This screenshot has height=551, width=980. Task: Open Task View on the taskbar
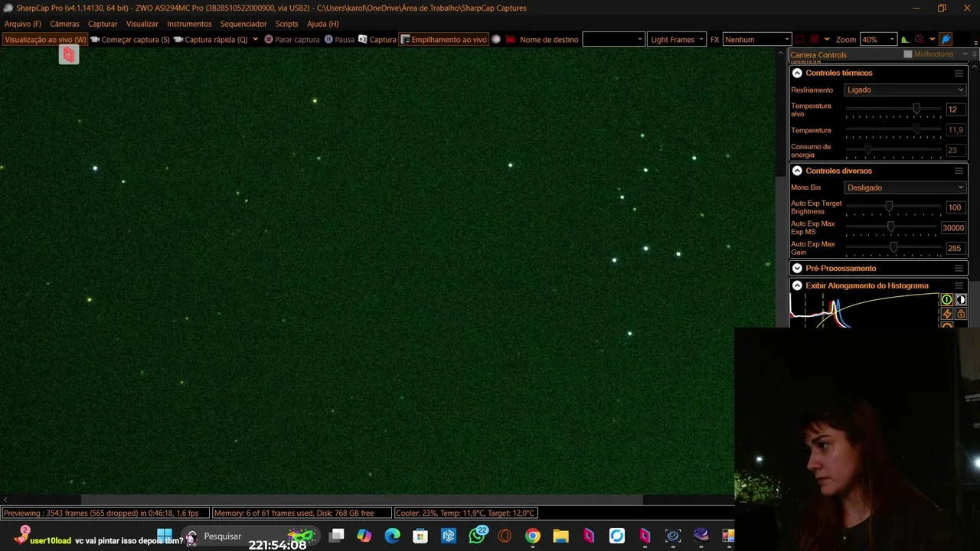[336, 536]
